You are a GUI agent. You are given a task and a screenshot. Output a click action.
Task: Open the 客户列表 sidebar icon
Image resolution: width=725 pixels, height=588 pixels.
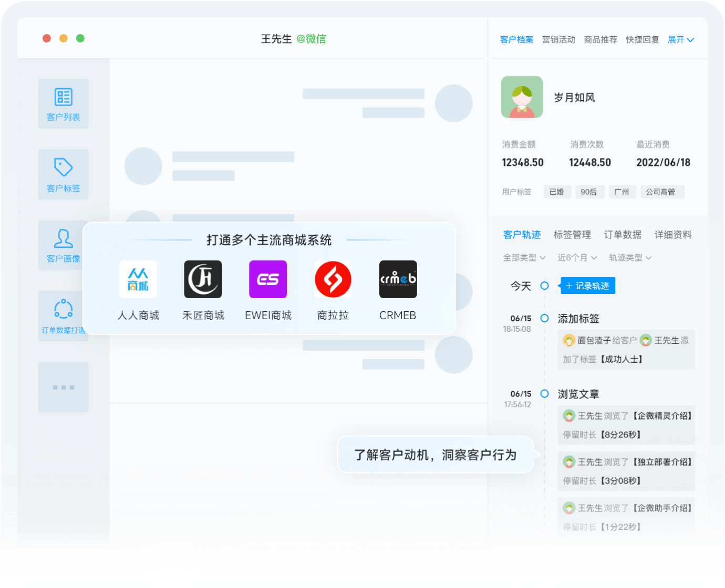coord(63,103)
